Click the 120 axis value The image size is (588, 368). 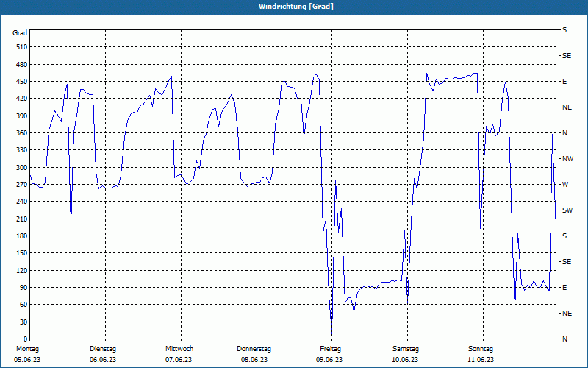coord(22,270)
